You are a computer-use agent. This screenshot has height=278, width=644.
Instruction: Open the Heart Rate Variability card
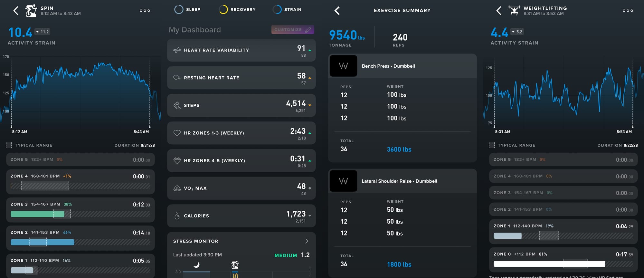pos(241,50)
